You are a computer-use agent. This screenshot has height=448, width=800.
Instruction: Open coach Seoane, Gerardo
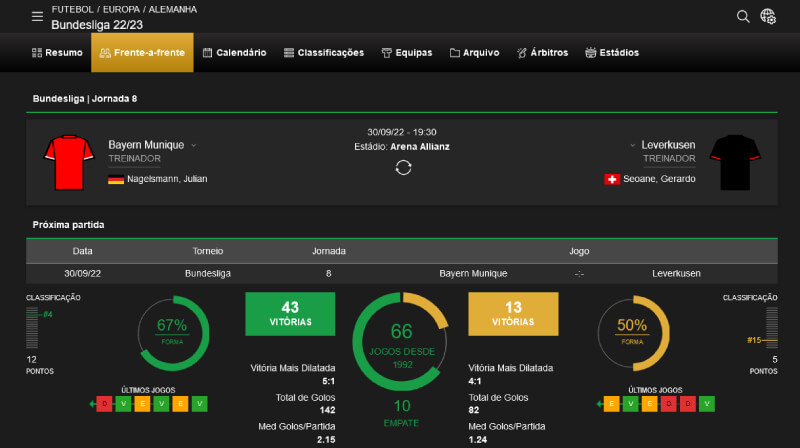[659, 179]
